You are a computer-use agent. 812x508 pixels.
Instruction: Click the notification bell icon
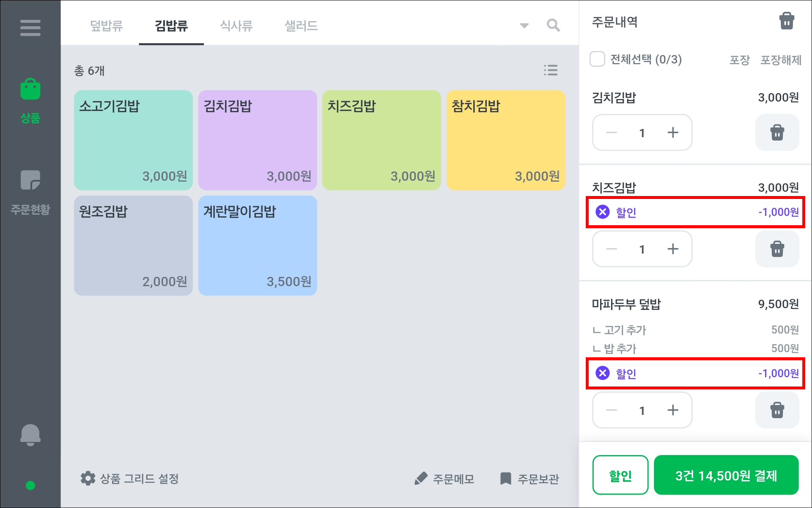(x=30, y=435)
